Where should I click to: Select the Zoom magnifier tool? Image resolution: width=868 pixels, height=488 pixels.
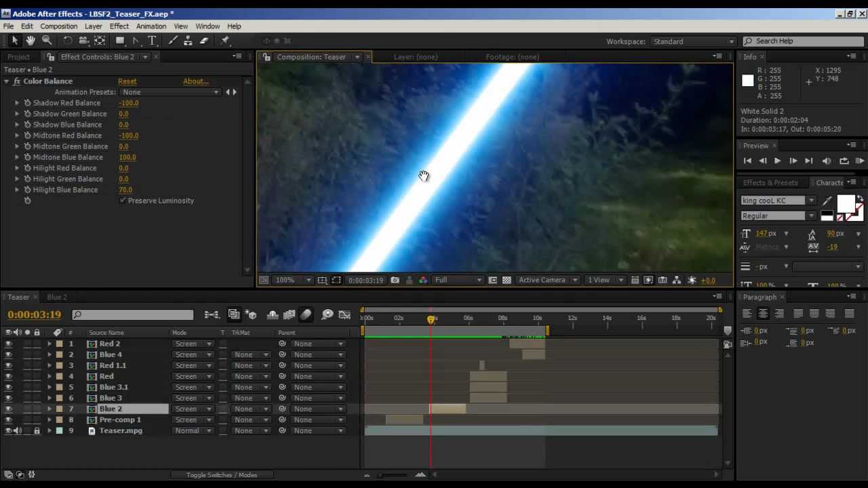point(47,41)
